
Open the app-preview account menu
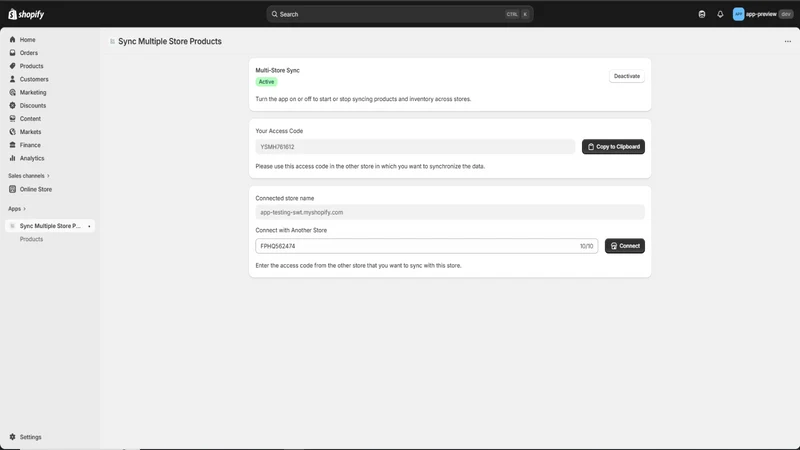click(763, 14)
